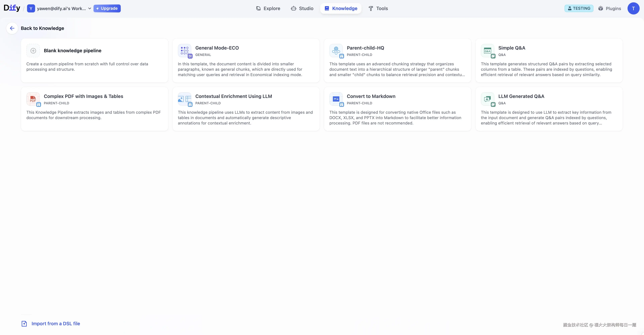Image resolution: width=644 pixels, height=335 pixels.
Task: Click the back arrow icon
Action: tap(12, 28)
